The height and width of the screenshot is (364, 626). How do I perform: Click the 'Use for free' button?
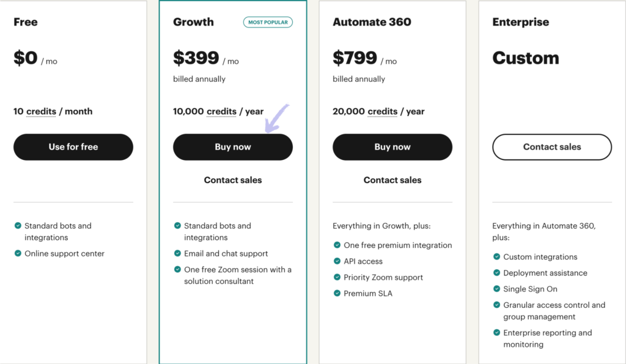point(73,147)
